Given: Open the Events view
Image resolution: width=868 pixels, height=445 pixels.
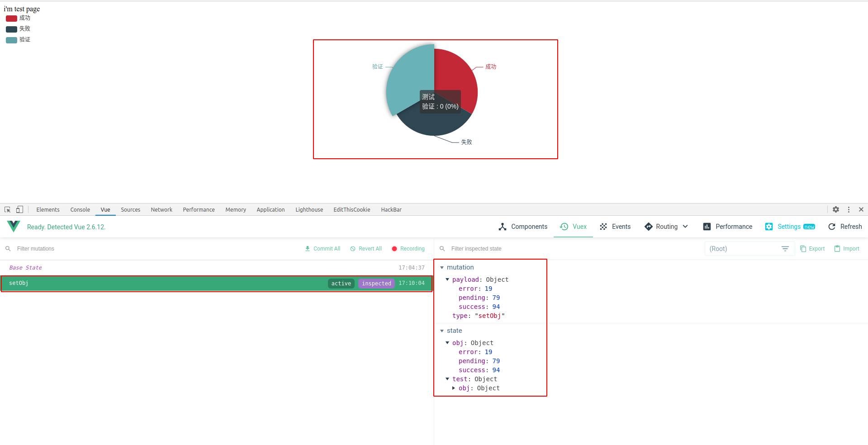Looking at the screenshot, I should 615,227.
